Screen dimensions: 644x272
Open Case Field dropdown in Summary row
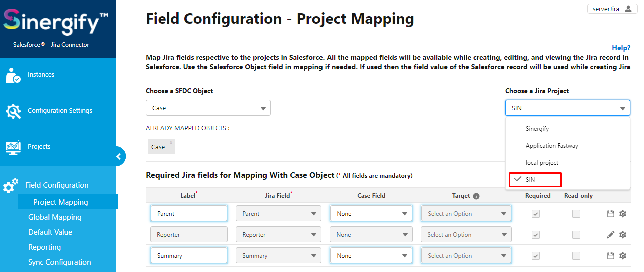tap(371, 256)
